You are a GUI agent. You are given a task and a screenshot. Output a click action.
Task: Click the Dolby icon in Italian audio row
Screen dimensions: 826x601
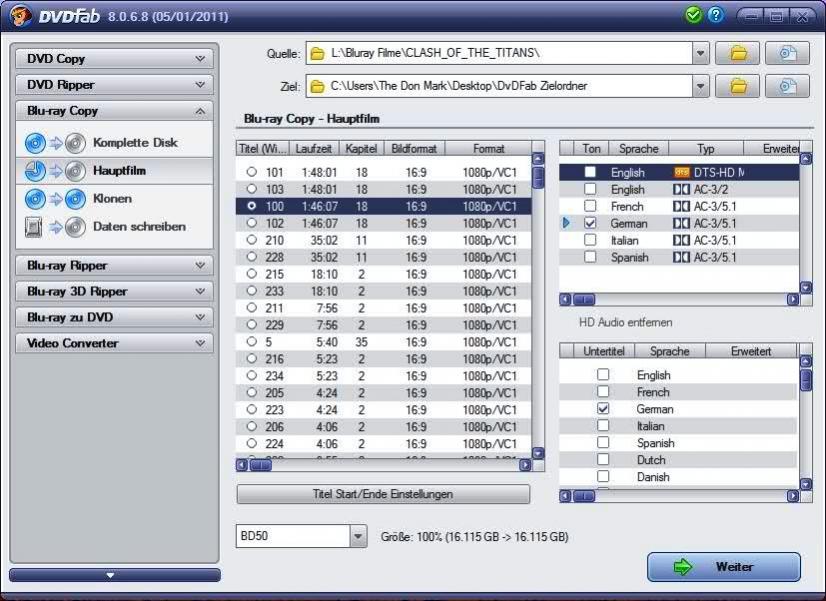(681, 240)
